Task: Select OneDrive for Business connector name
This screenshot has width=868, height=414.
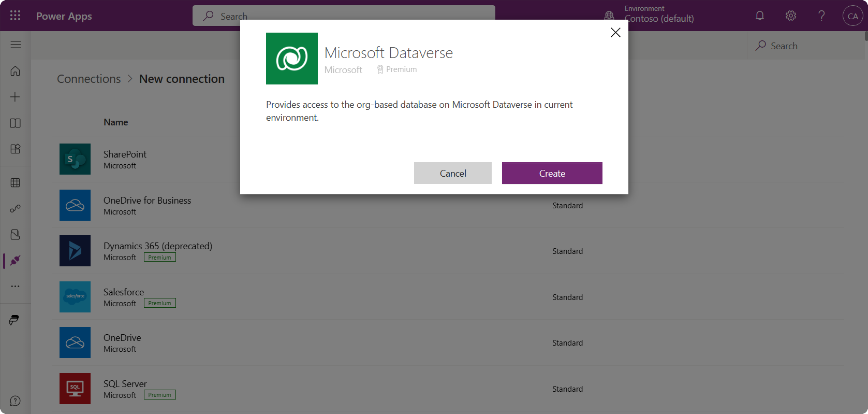Action: (147, 201)
